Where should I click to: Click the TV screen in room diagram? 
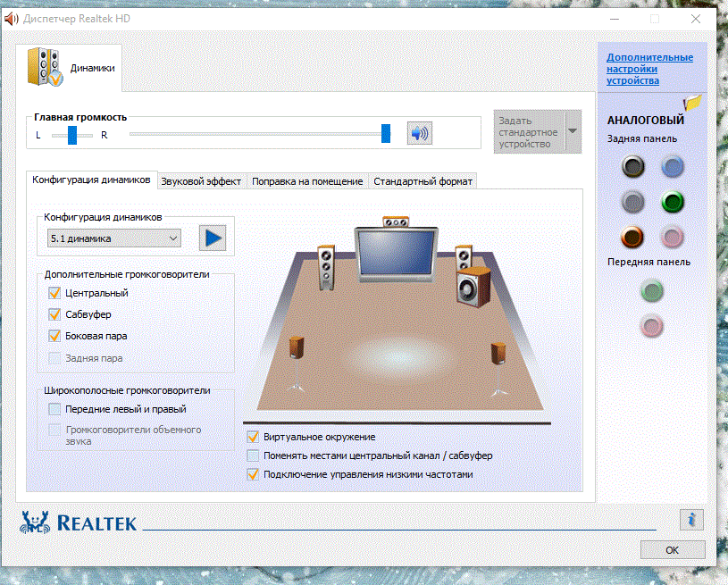[396, 253]
